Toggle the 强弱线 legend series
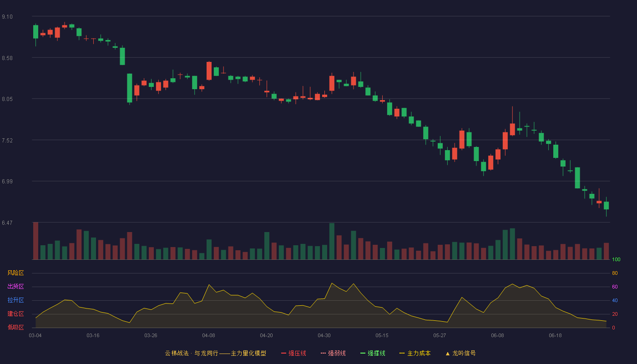 [333, 353]
